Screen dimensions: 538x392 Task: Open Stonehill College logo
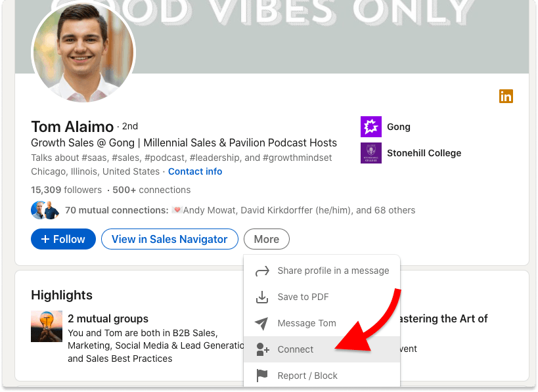pyautogui.click(x=371, y=153)
